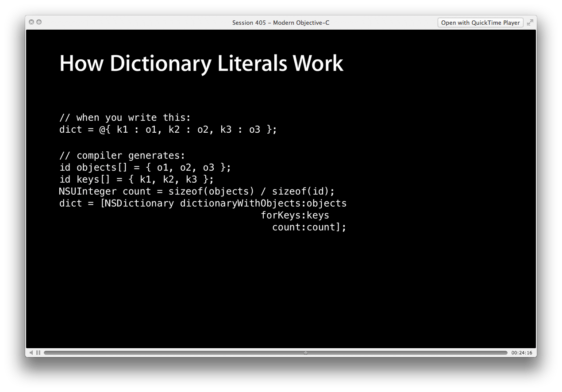Click the code line starting "dict = @{ k1"
Screen dimensions: 562x392
(168, 130)
